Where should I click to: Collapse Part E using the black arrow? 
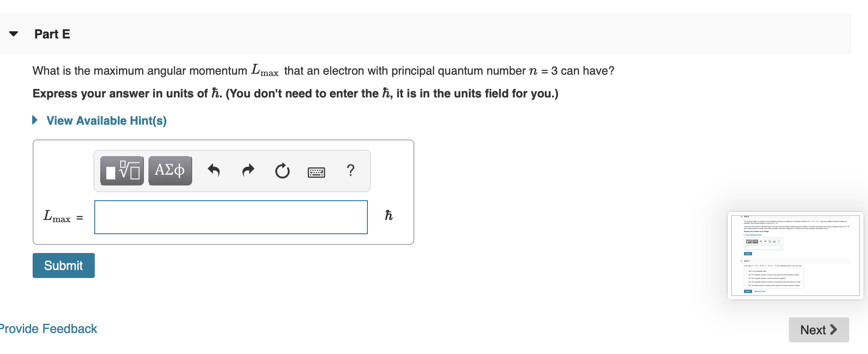14,34
